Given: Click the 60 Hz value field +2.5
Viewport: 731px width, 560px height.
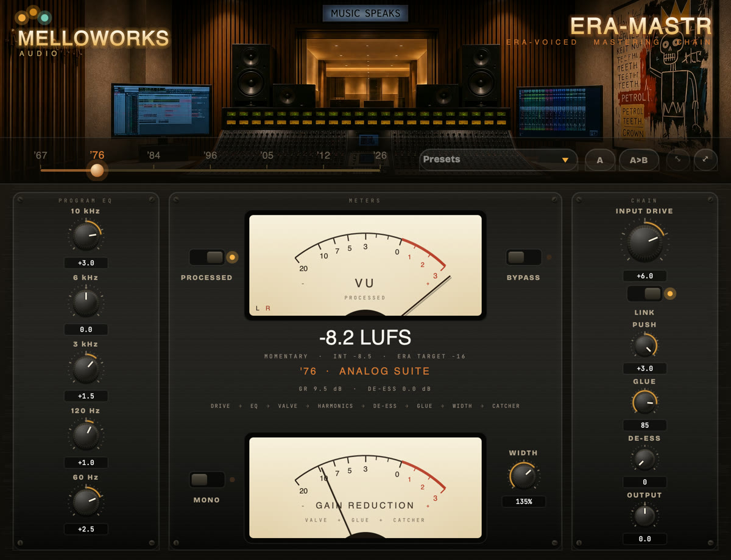Looking at the screenshot, I should (x=86, y=529).
